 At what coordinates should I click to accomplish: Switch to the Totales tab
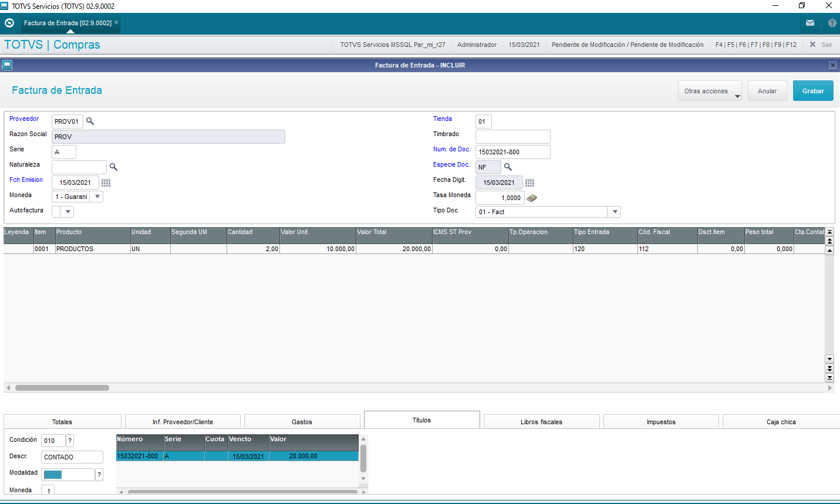tap(62, 422)
